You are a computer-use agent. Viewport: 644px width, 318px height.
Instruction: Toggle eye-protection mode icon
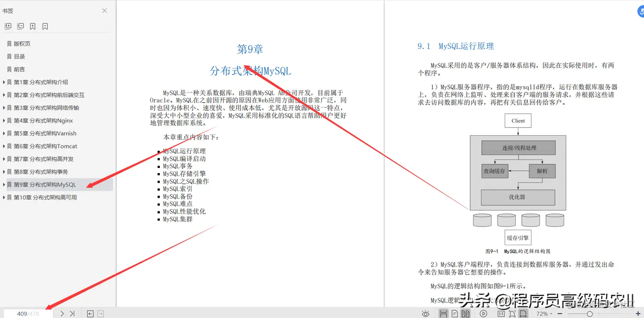[425, 314]
